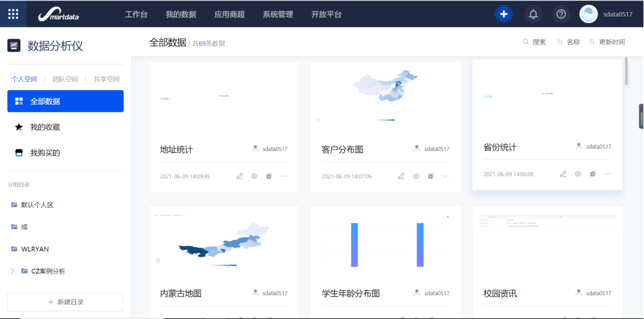644x319 pixels.
Task: Preview 地址统计 with the eye icon
Action: pyautogui.click(x=254, y=176)
